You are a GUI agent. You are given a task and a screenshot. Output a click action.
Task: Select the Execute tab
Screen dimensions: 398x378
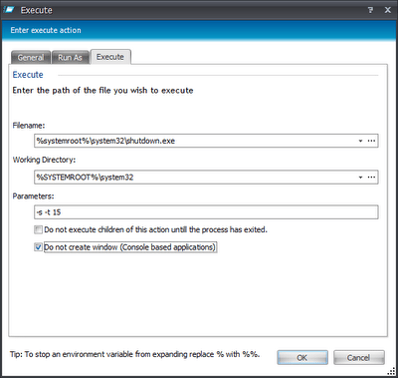(x=110, y=57)
